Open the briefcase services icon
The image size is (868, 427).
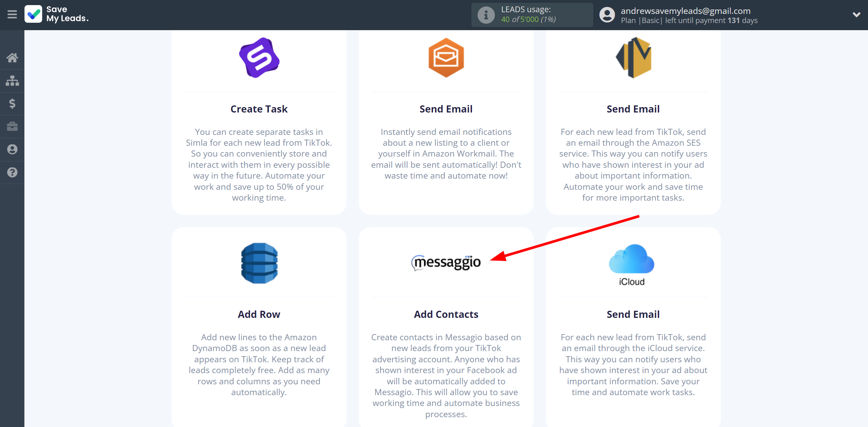pos(12,126)
